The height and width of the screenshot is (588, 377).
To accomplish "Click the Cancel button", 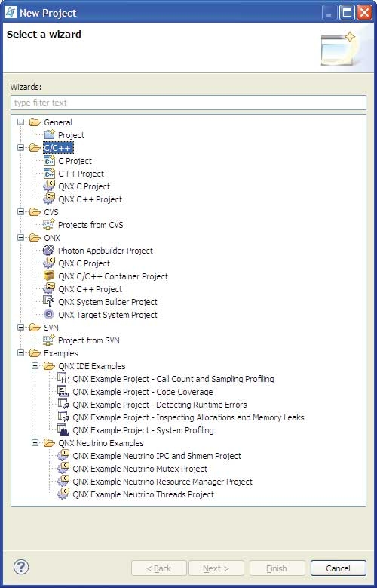I will (338, 568).
